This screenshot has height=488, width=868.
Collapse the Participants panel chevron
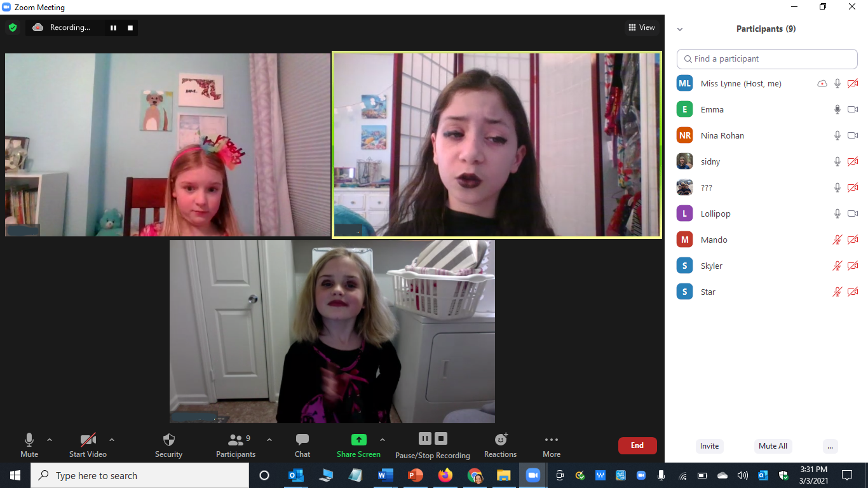tap(680, 29)
